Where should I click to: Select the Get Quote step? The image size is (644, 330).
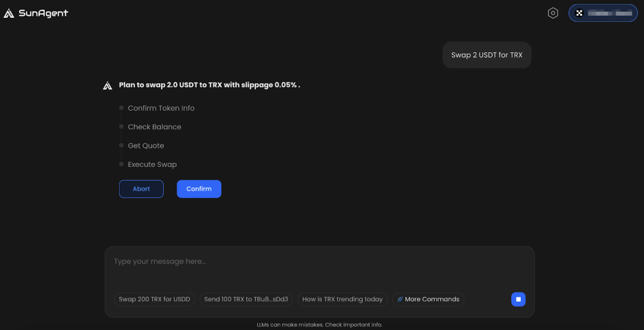pos(146,146)
